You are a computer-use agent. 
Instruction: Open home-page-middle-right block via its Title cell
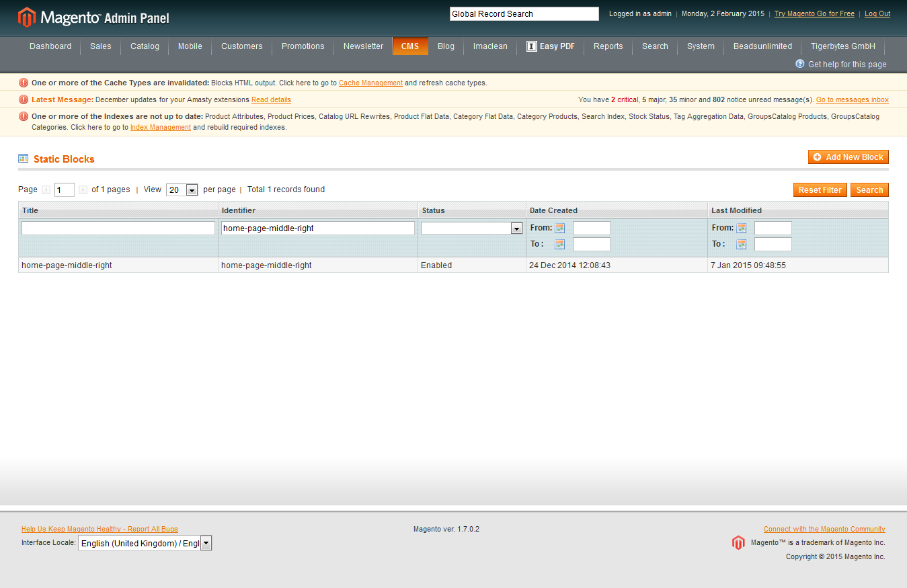[118, 265]
